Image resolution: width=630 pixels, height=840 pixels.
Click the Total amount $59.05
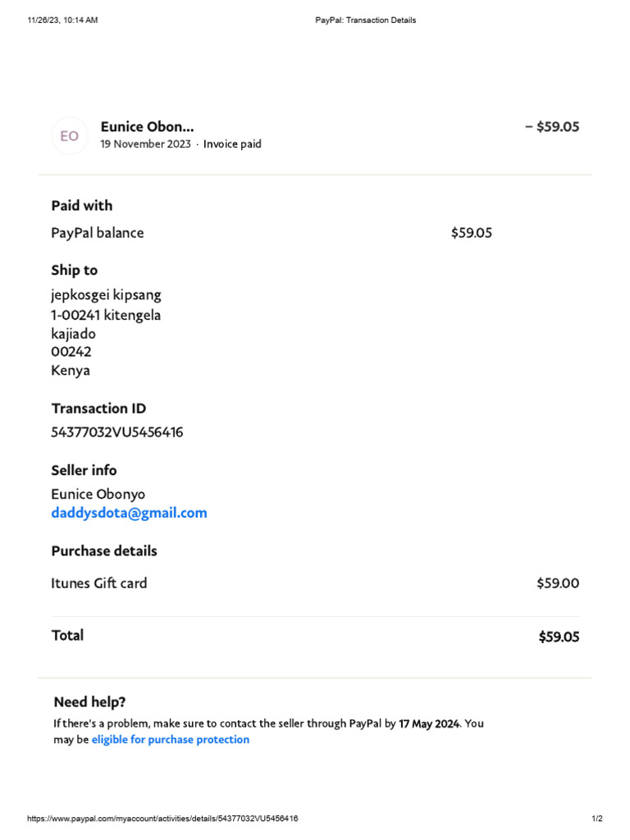point(559,637)
